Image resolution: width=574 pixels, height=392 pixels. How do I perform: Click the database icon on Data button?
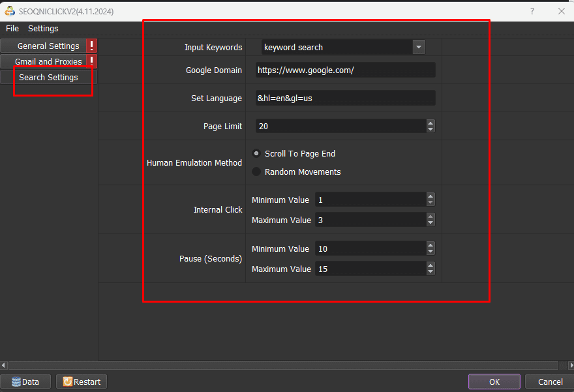point(16,382)
